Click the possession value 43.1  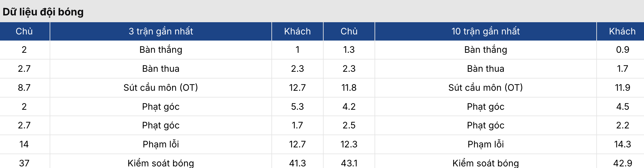click(349, 163)
